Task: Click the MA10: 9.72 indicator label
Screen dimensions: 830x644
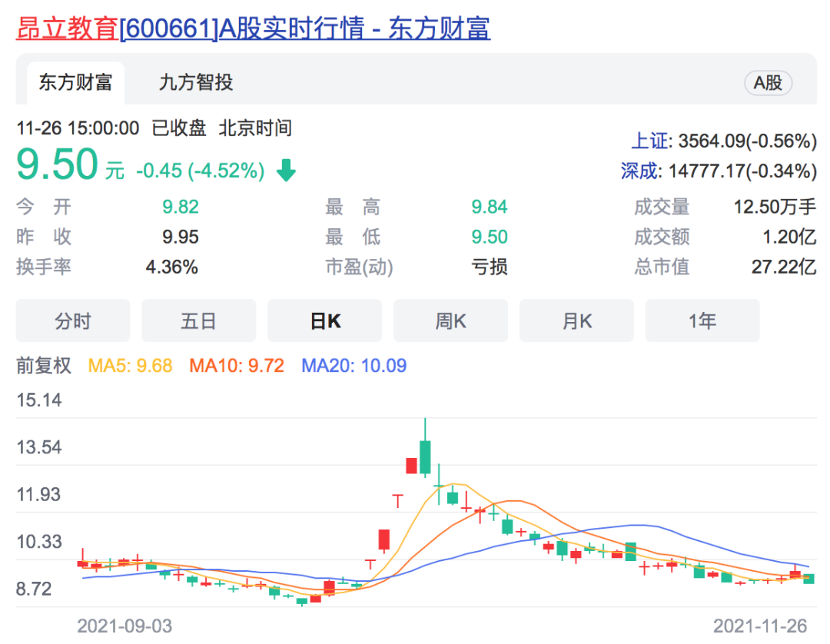Action: click(237, 366)
